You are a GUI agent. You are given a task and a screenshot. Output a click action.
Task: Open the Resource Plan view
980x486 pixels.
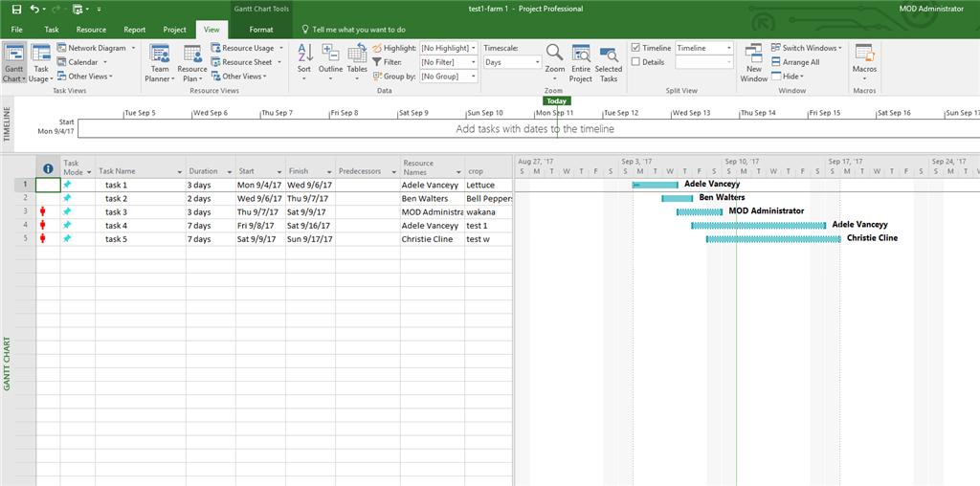[191, 64]
